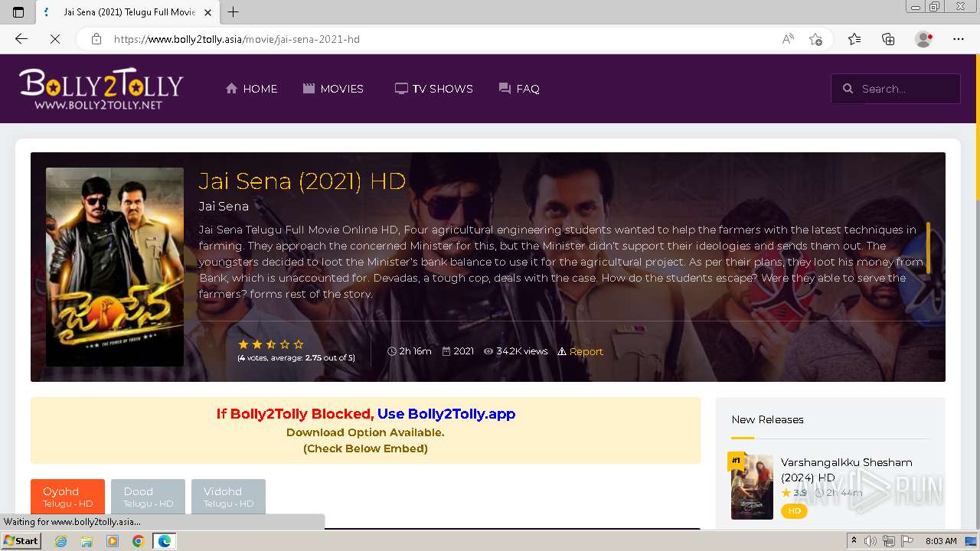Show hidden tray icons
980x551 pixels.
click(854, 541)
